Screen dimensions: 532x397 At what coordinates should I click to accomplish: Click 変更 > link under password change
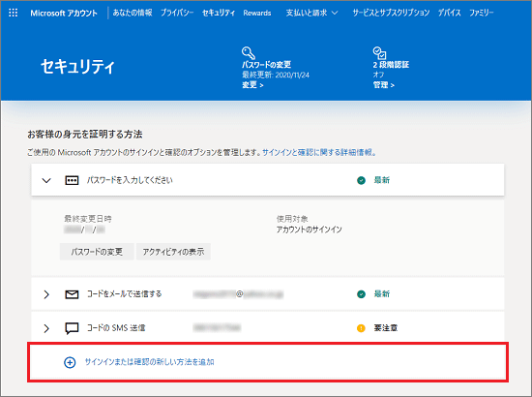pyautogui.click(x=252, y=85)
